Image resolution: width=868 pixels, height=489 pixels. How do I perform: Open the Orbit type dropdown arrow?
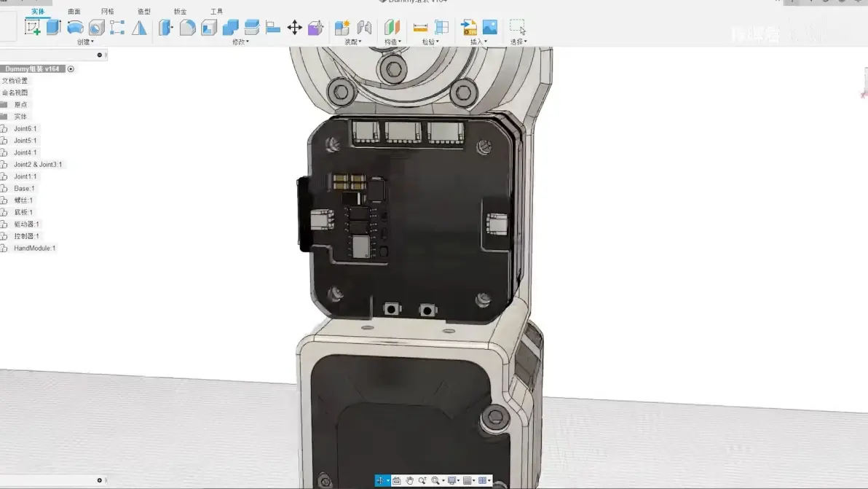point(388,481)
